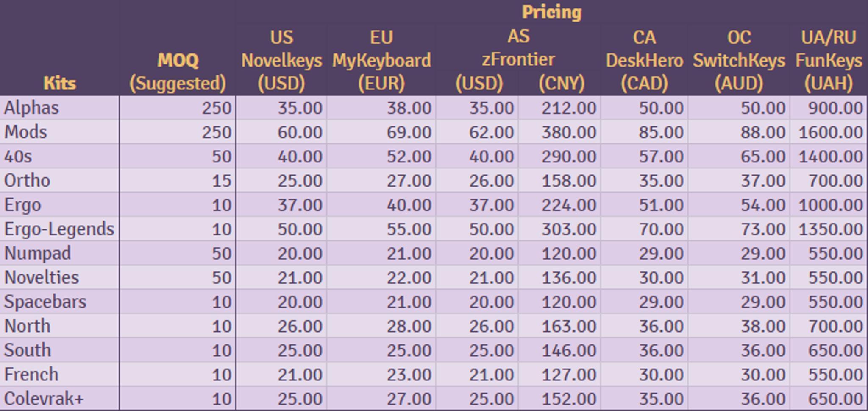The height and width of the screenshot is (411, 868).
Task: Select the North EUR price 28.00
Action: click(409, 326)
